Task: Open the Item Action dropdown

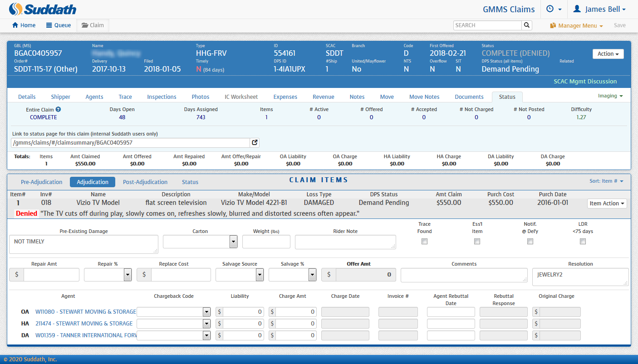Action: click(607, 204)
